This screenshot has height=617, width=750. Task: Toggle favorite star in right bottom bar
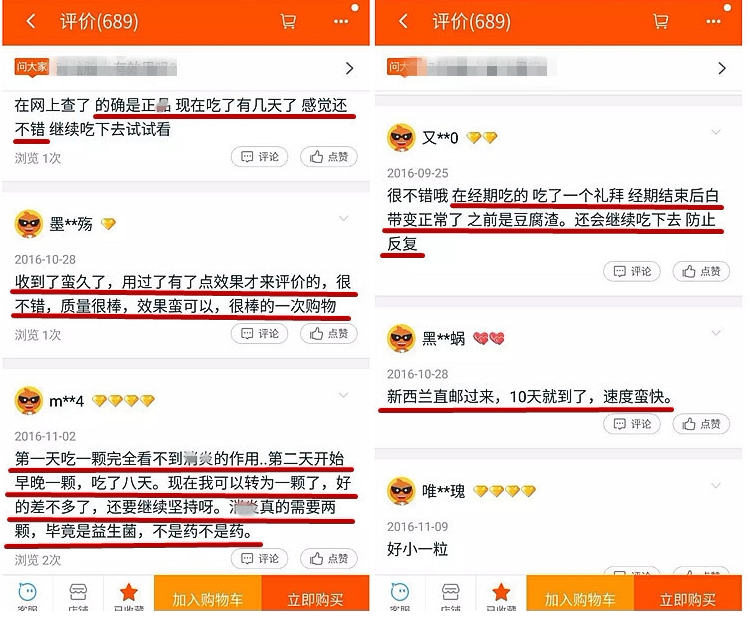[x=501, y=595]
